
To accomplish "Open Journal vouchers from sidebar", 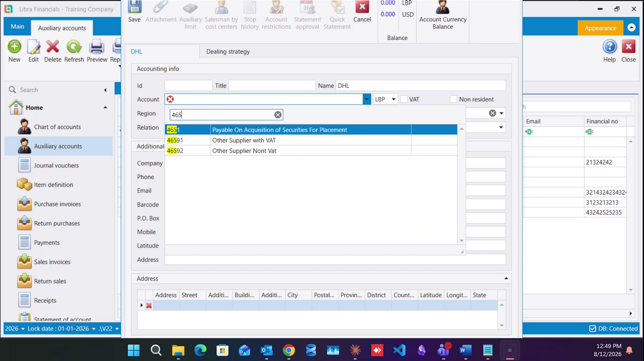I will click(56, 166).
